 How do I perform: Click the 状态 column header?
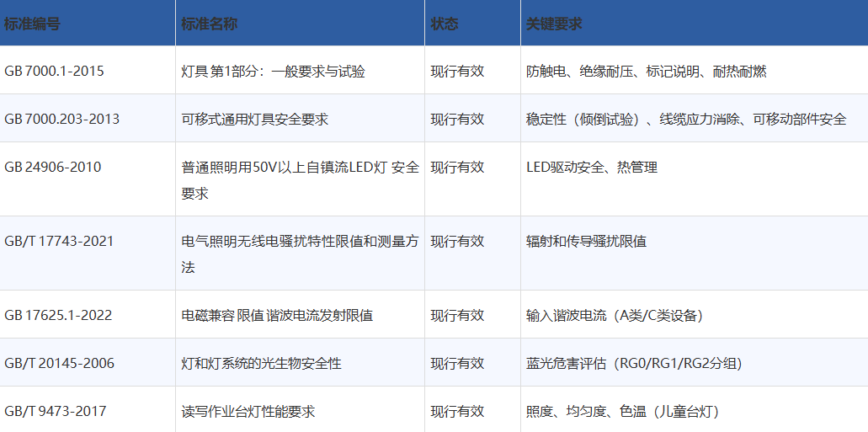point(473,24)
